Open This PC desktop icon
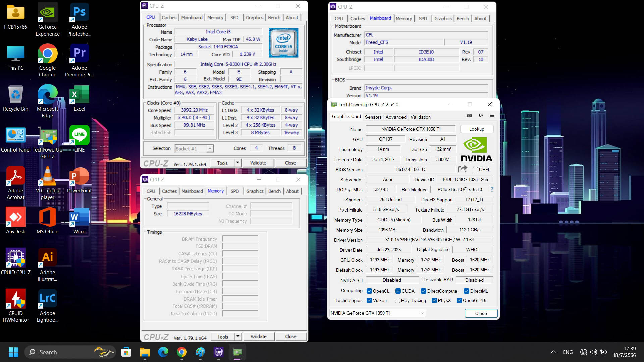The height and width of the screenshot is (362, 644). 15,57
